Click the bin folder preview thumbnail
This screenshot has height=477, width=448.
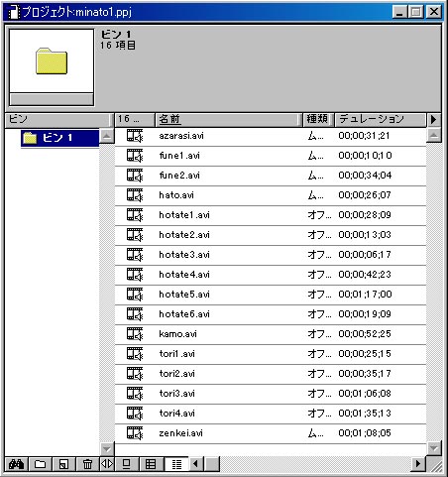tap(52, 60)
